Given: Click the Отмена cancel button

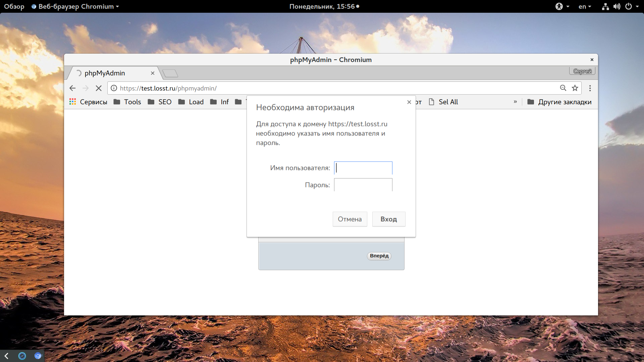Looking at the screenshot, I should tap(350, 219).
